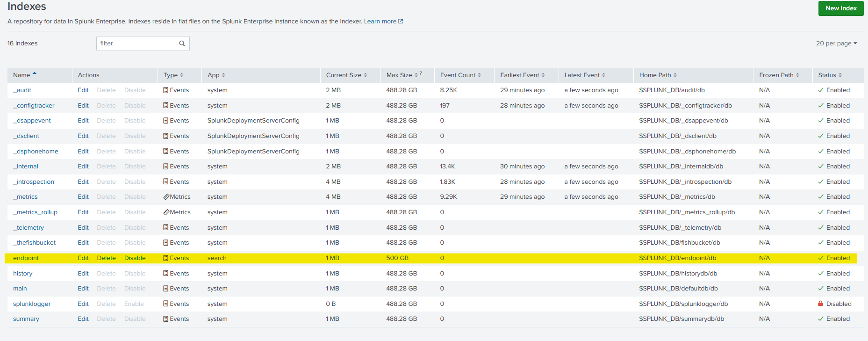The width and height of the screenshot is (868, 341).
Task: Edit the endpoint index
Action: (83, 258)
